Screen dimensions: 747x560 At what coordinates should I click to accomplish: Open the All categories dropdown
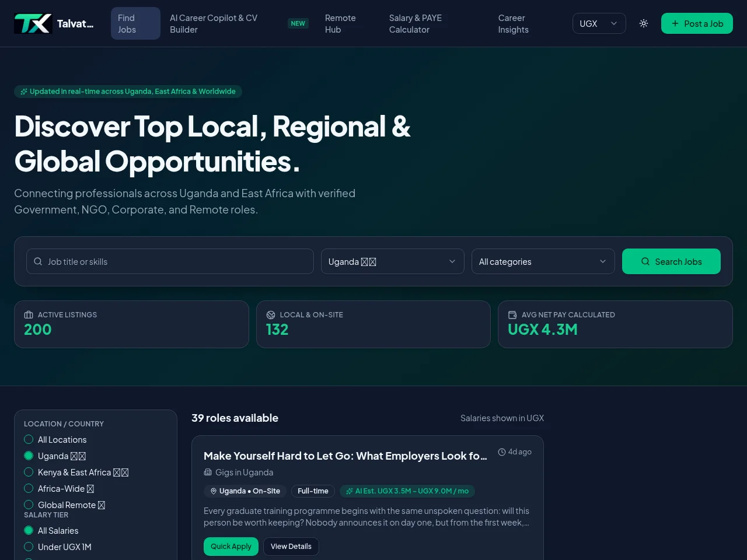point(543,261)
